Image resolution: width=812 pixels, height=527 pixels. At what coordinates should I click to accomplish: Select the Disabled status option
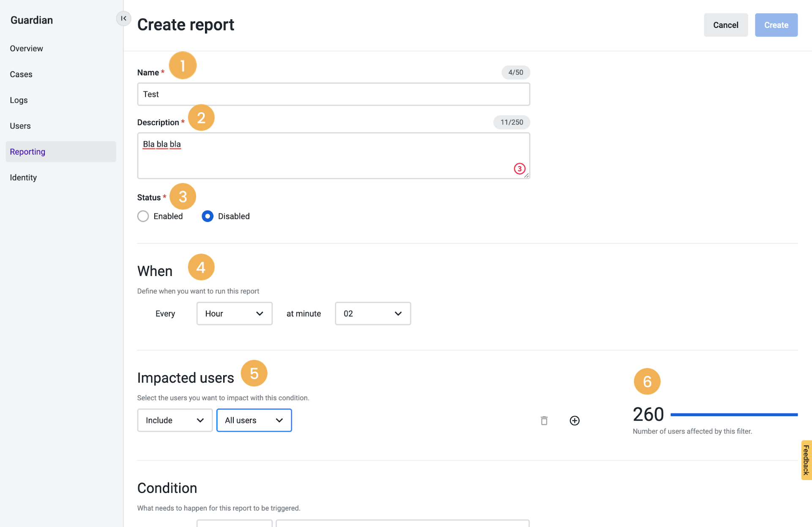(207, 216)
